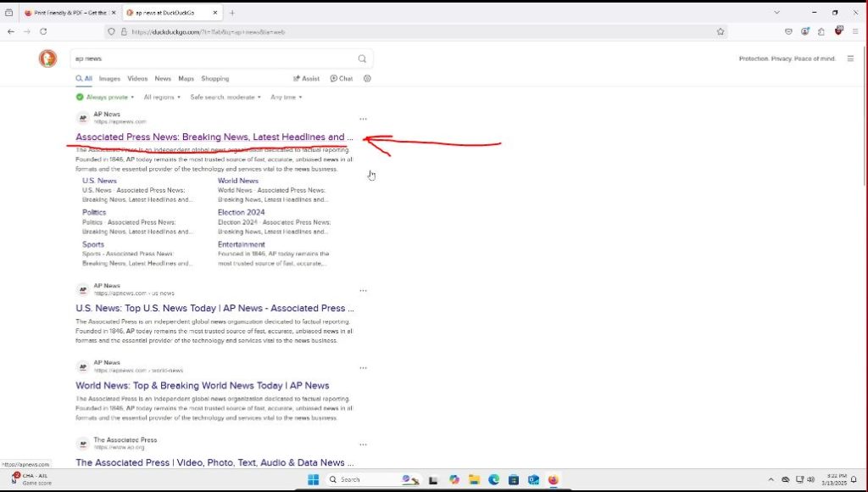The height and width of the screenshot is (492, 868).
Task: Open the Politics sitelink
Action: click(x=94, y=212)
